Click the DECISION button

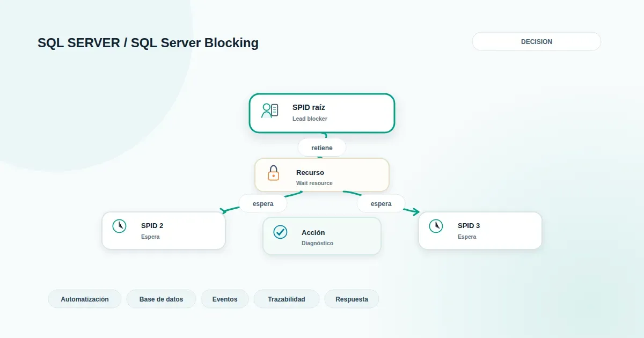(537, 41)
